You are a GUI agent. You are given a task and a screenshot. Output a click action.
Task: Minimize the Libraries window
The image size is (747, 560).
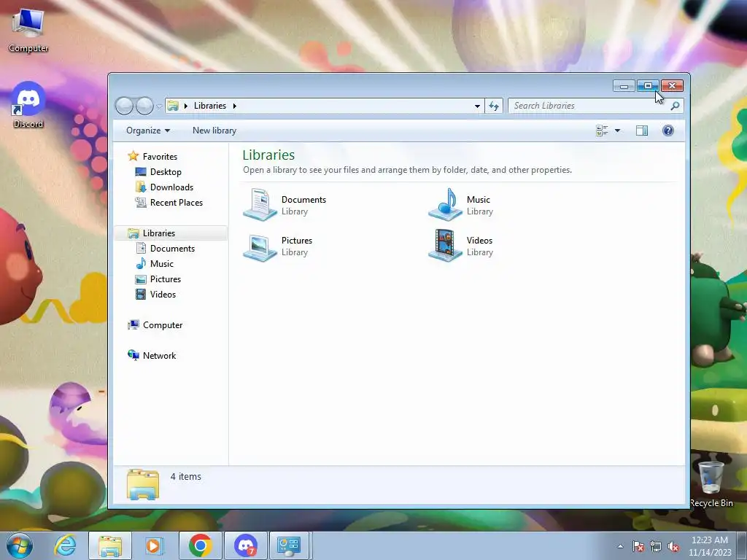coord(624,86)
